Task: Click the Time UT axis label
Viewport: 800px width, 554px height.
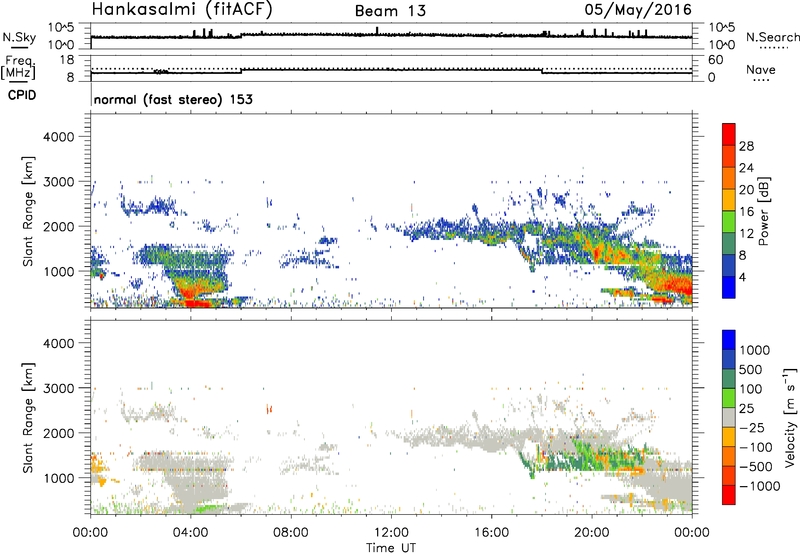Action: point(391,548)
